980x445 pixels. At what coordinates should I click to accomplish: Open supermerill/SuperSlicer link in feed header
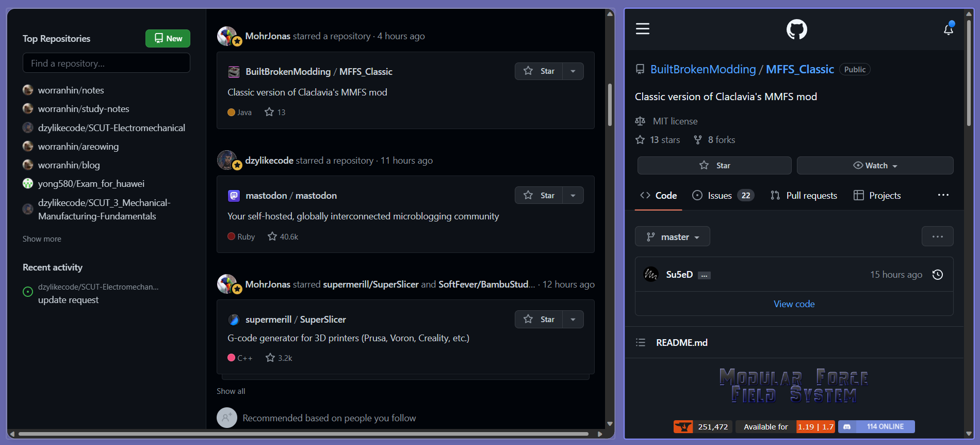point(371,284)
